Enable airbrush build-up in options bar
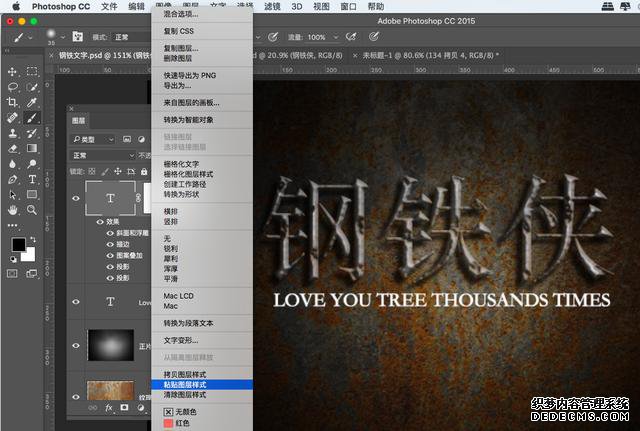 pyautogui.click(x=351, y=37)
